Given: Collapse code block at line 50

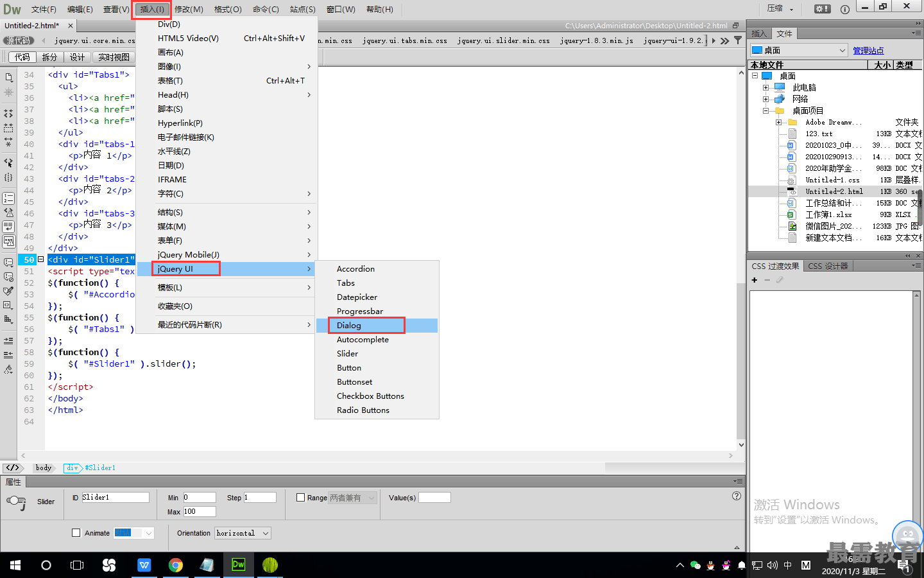Looking at the screenshot, I should click(41, 259).
